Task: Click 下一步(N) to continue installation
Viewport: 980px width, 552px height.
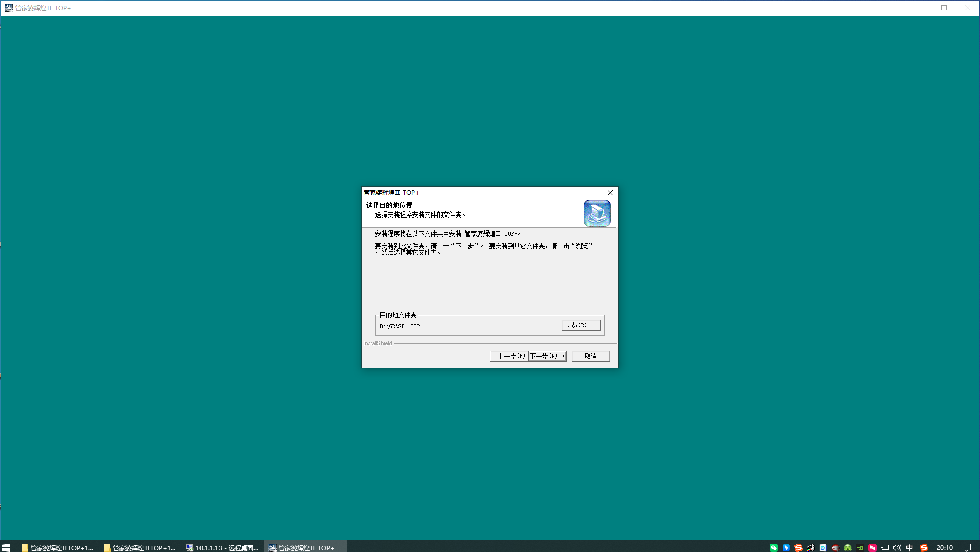Action: [x=547, y=356]
